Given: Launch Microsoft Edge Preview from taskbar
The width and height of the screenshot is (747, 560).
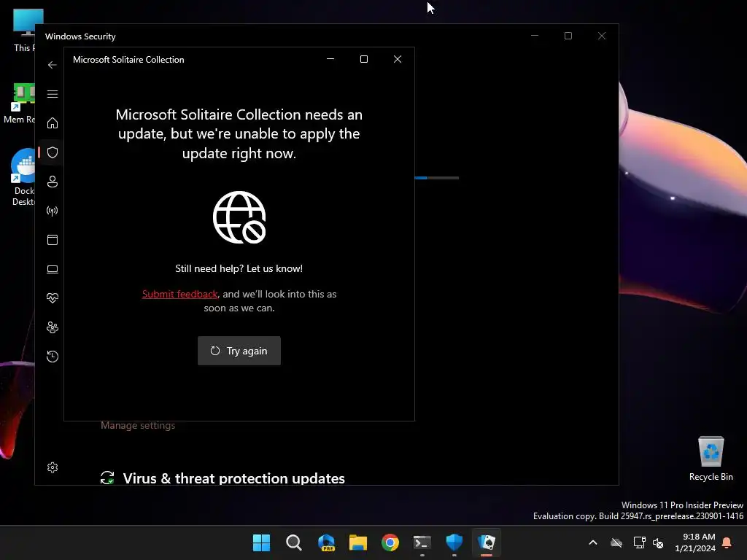Looking at the screenshot, I should (326, 542).
